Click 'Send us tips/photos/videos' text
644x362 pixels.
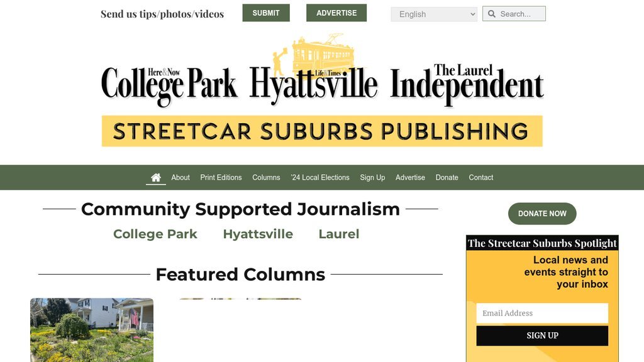162,14
